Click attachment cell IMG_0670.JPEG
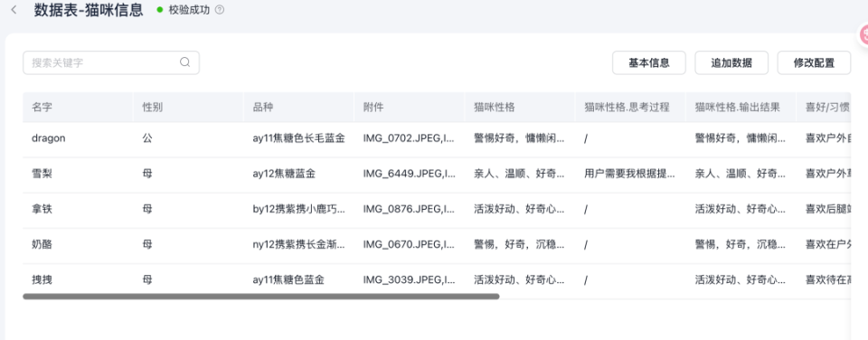 409,245
